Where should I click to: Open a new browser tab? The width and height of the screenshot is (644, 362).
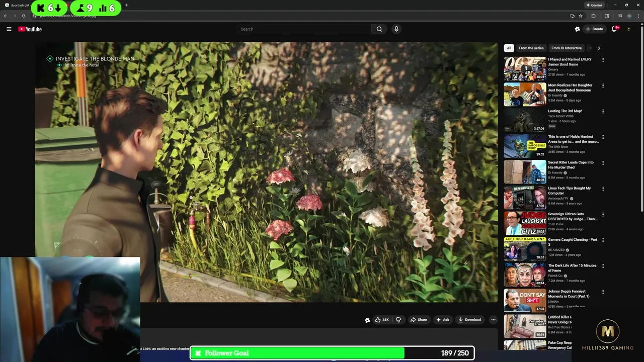click(x=126, y=5)
